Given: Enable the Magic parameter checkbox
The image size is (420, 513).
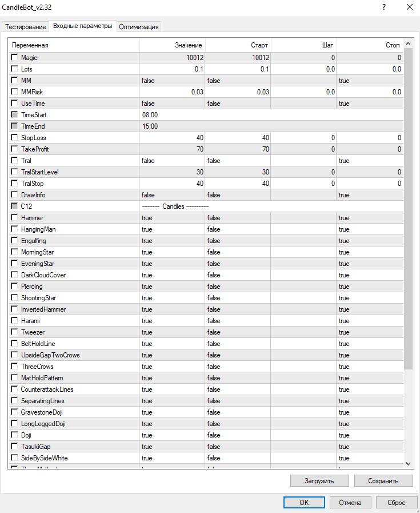Looking at the screenshot, I should click(x=14, y=58).
